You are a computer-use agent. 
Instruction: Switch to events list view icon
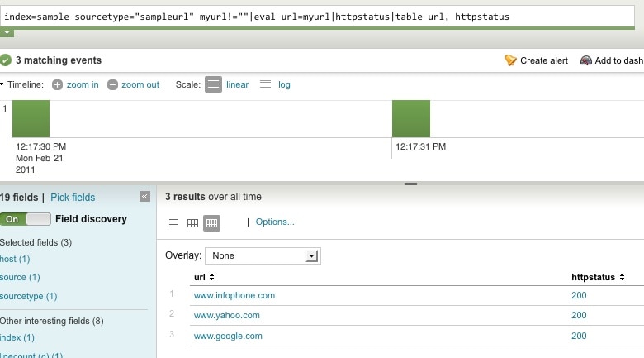click(173, 222)
